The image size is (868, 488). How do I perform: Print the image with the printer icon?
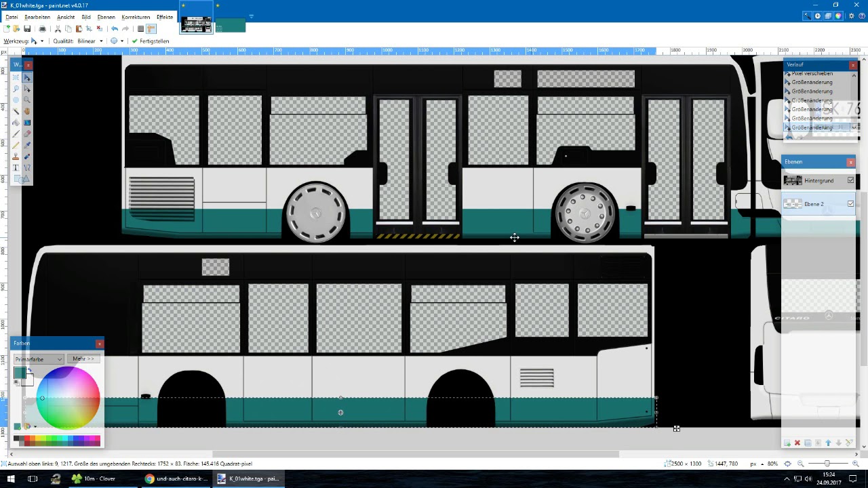42,28
